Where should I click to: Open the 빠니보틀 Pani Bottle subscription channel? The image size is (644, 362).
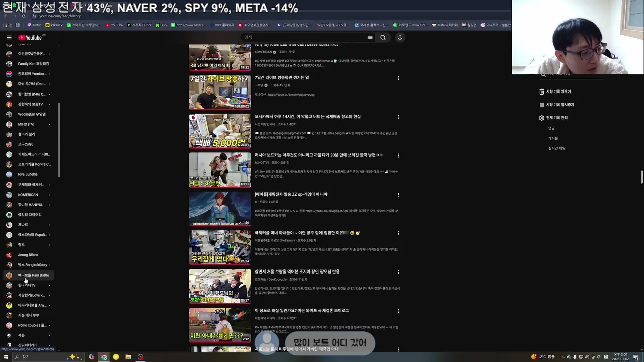click(29, 275)
